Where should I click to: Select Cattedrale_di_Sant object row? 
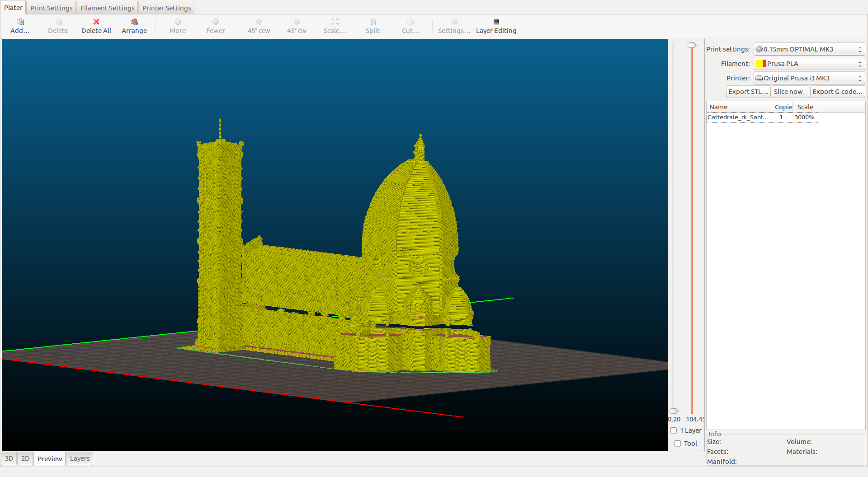pyautogui.click(x=762, y=117)
